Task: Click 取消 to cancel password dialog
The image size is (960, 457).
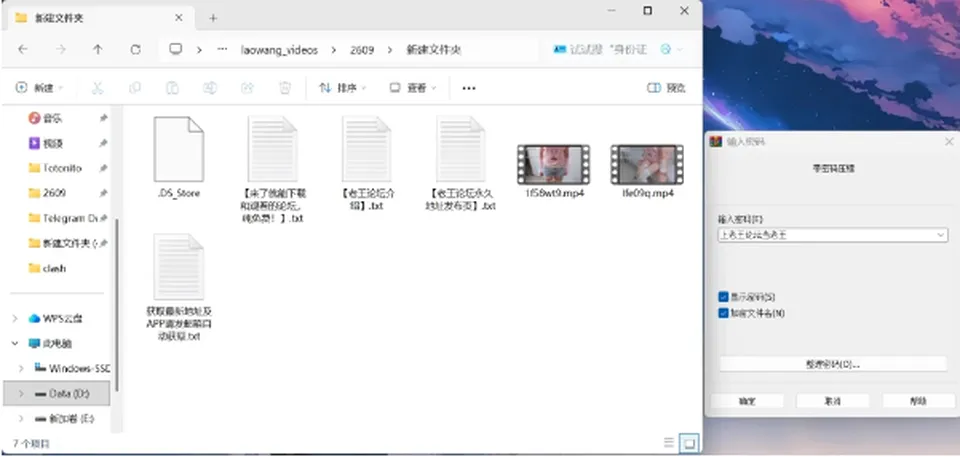Action: coord(833,401)
